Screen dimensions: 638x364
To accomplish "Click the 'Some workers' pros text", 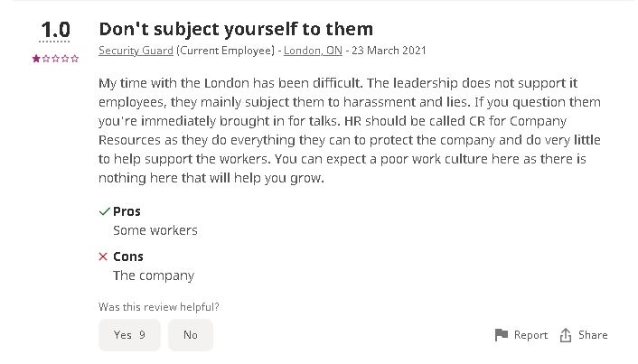I will tap(155, 230).
